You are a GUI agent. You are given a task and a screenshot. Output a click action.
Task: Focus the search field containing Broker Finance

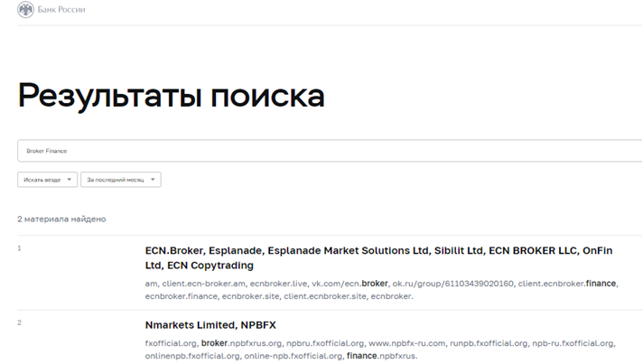tap(330, 151)
